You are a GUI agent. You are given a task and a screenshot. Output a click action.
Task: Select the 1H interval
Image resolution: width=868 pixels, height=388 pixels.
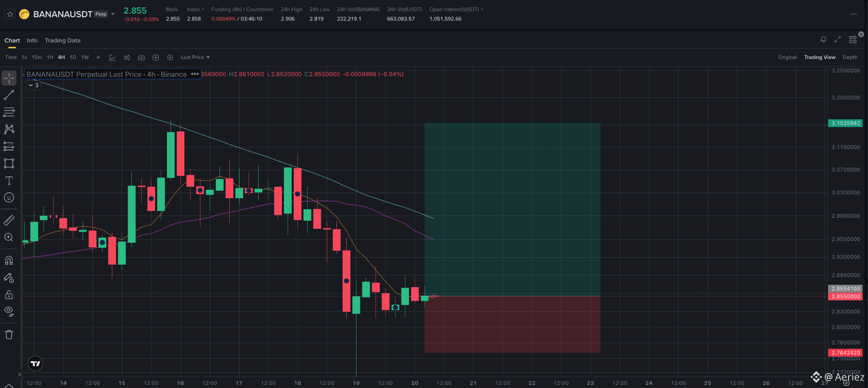point(50,57)
